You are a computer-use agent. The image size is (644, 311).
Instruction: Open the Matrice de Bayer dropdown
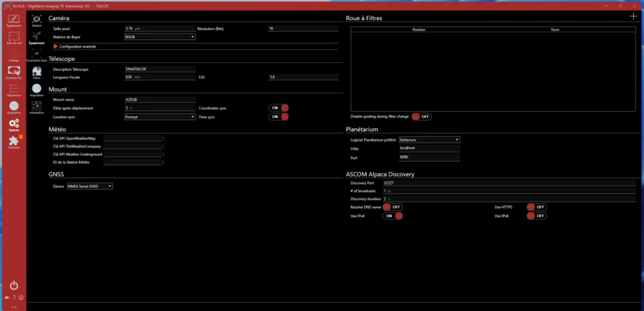tap(160, 36)
